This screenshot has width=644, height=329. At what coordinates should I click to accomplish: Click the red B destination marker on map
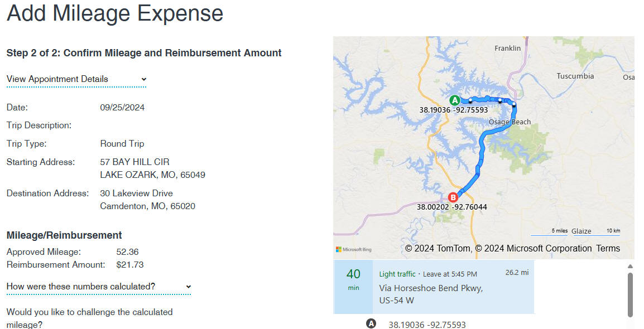point(453,197)
